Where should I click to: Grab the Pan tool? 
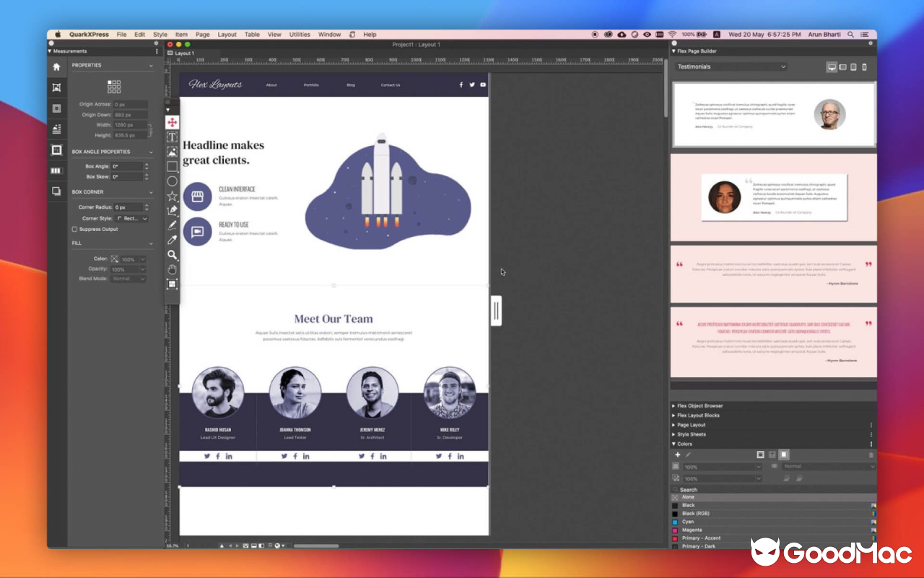coord(172,269)
